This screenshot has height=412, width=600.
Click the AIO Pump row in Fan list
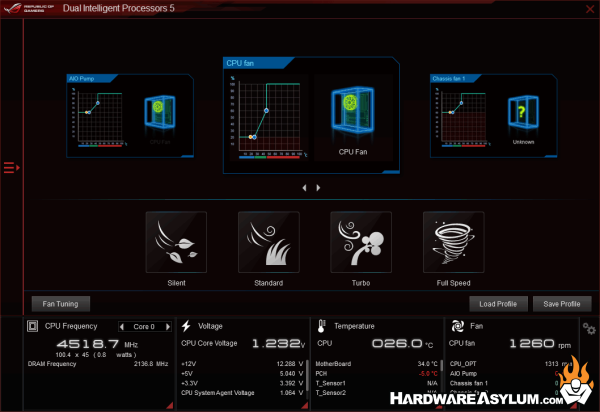[x=504, y=373]
